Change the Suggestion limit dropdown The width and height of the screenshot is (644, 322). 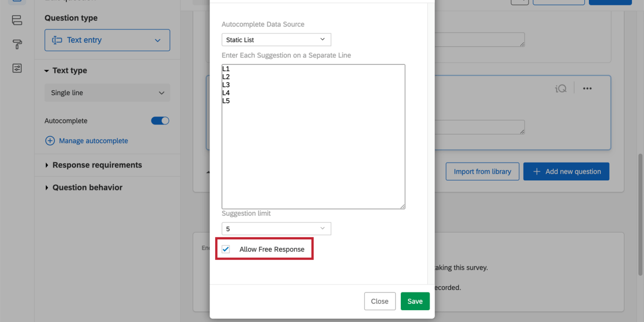tap(276, 229)
